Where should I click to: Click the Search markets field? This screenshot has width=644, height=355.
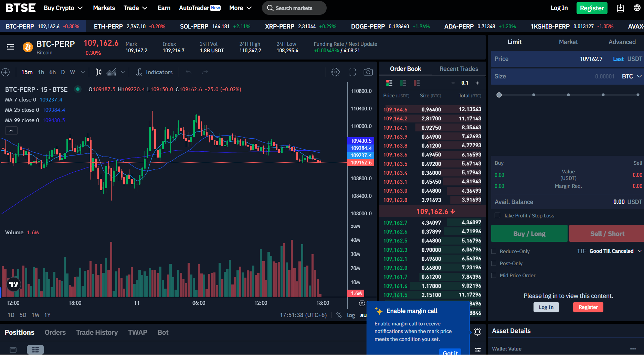click(294, 8)
